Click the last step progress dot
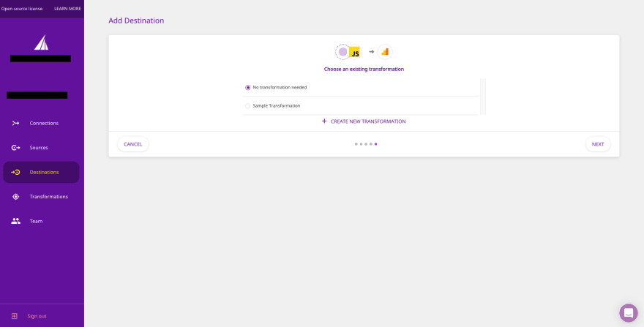644x327 pixels. (x=376, y=144)
